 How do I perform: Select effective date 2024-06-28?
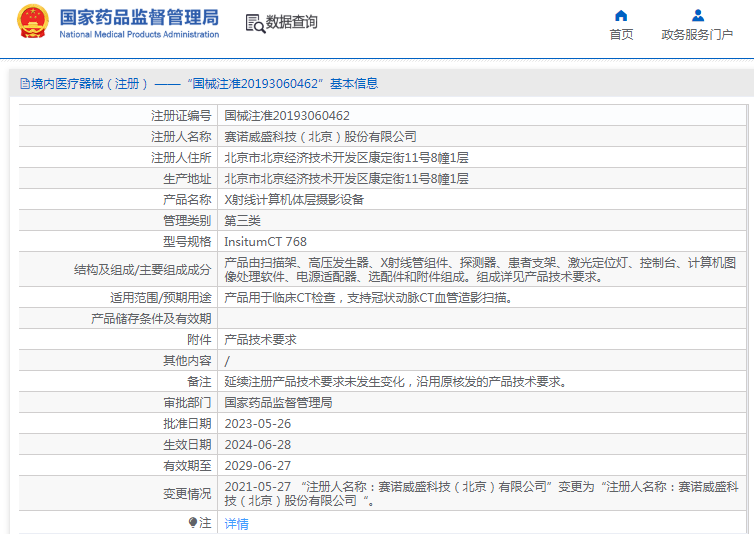[x=258, y=445]
